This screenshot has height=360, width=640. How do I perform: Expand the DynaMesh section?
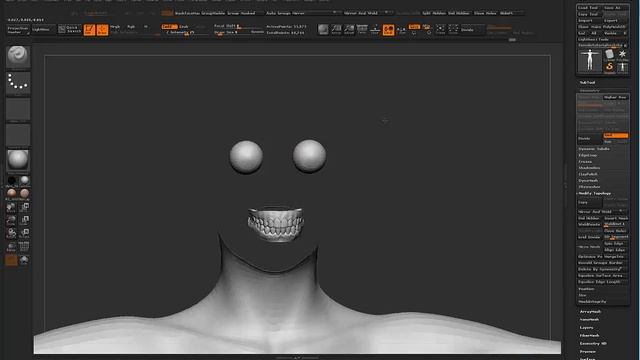pyautogui.click(x=588, y=181)
